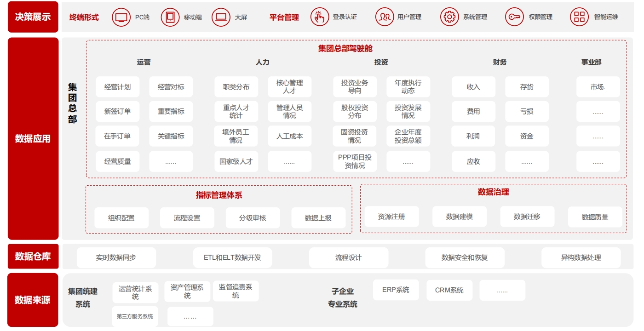Open the 经营计划 card

117,87
